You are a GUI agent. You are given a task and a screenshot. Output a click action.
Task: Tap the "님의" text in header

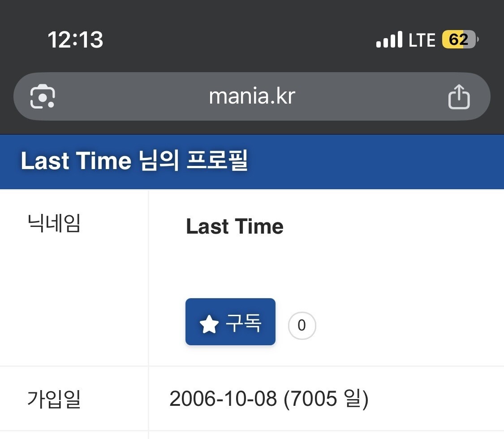pos(152,161)
